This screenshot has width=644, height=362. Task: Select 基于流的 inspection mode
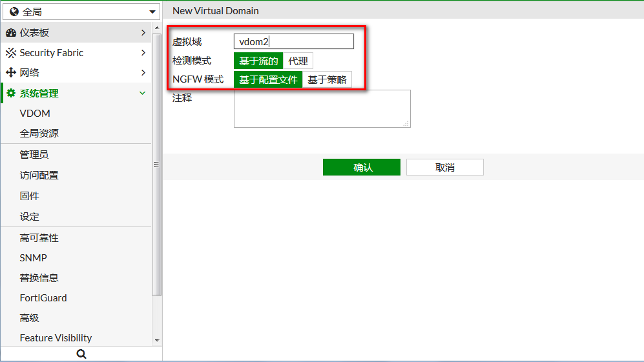click(258, 61)
